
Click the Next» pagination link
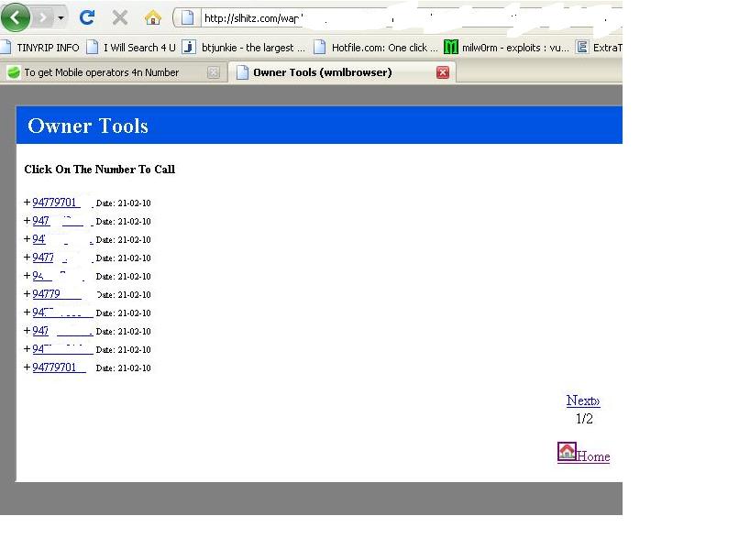(x=583, y=401)
